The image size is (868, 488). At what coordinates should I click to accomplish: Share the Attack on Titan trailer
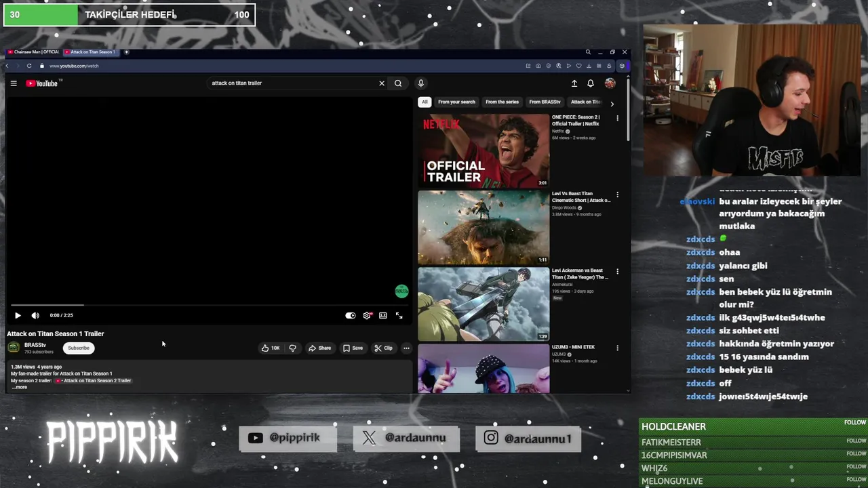pyautogui.click(x=319, y=348)
